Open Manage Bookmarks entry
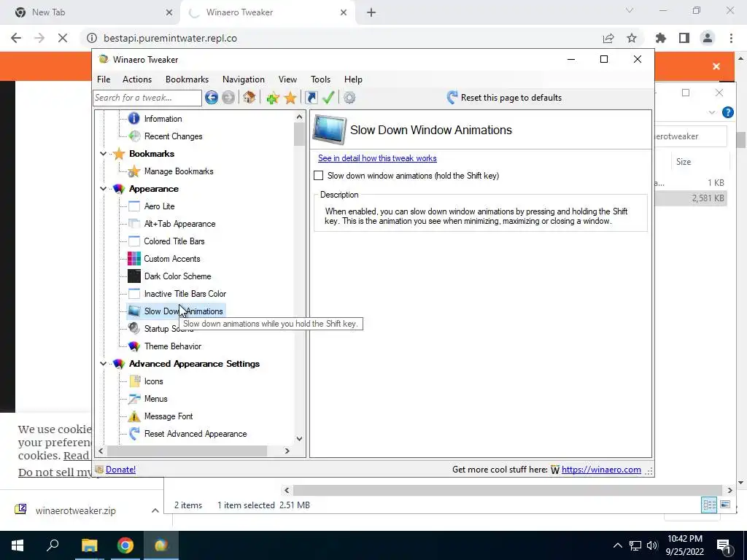 [179, 171]
